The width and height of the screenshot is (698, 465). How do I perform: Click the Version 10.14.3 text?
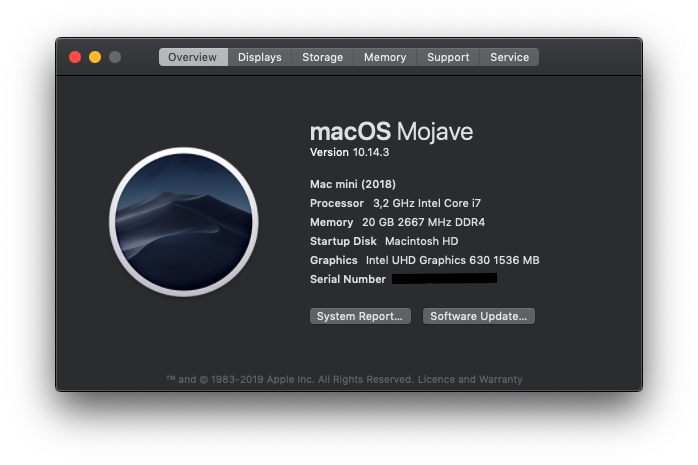(x=349, y=153)
